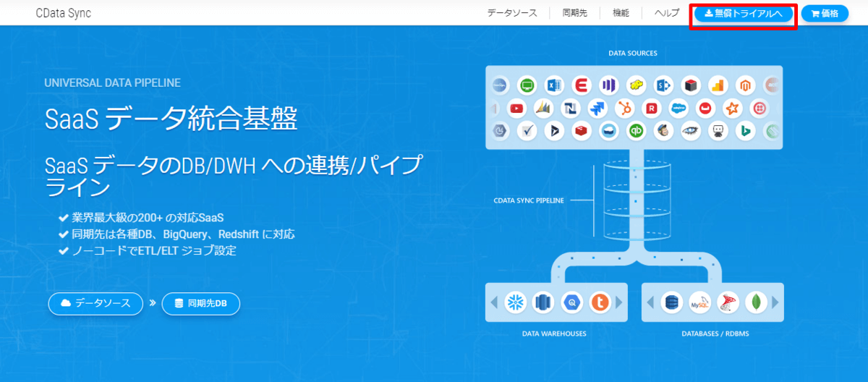Select the YouTube data source icon
Image resolution: width=868 pixels, height=382 pixels.
pyautogui.click(x=516, y=109)
